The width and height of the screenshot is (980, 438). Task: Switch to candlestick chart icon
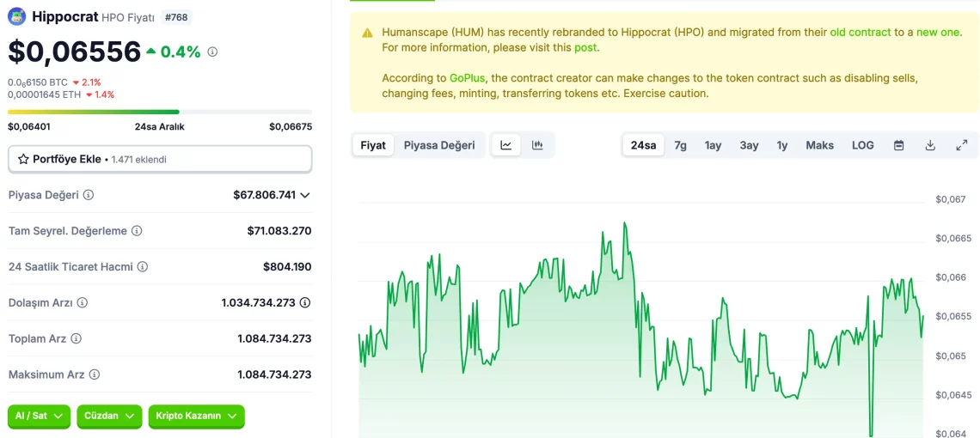click(537, 145)
